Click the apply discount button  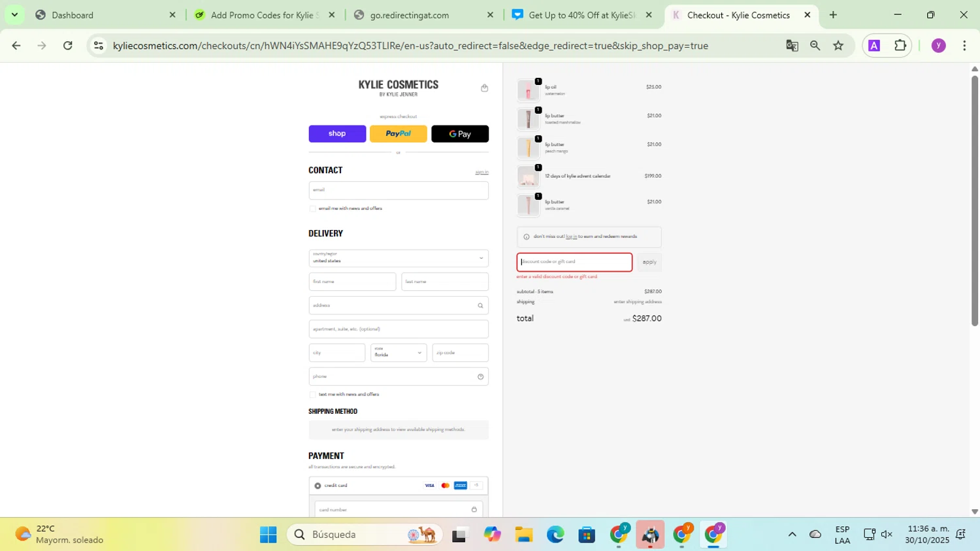(x=649, y=262)
